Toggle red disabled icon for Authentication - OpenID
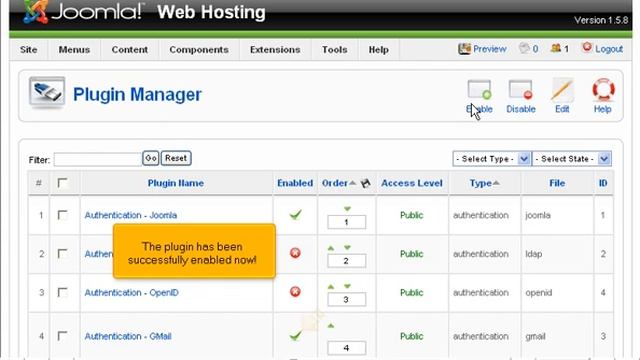 click(x=295, y=292)
